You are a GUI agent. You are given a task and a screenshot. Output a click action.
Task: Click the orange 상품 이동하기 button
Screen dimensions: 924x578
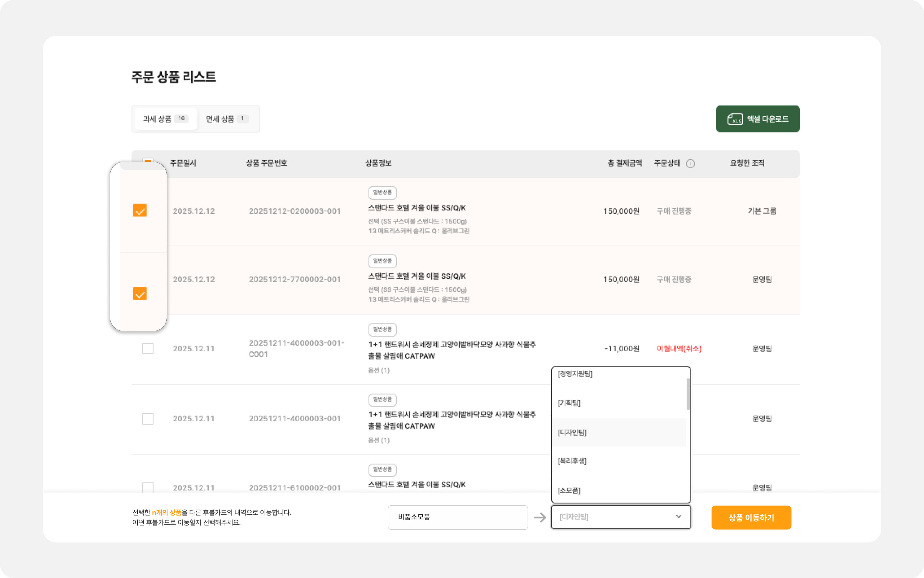(x=751, y=518)
